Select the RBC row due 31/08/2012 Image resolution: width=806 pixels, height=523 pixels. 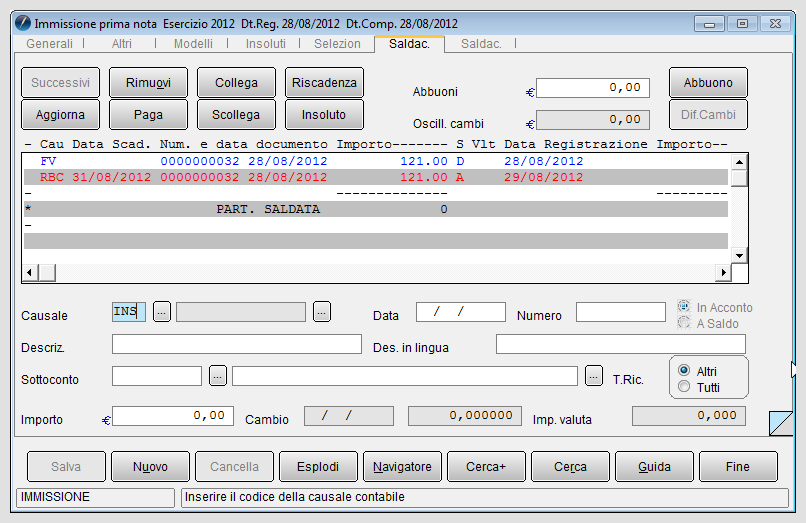[x=376, y=177]
